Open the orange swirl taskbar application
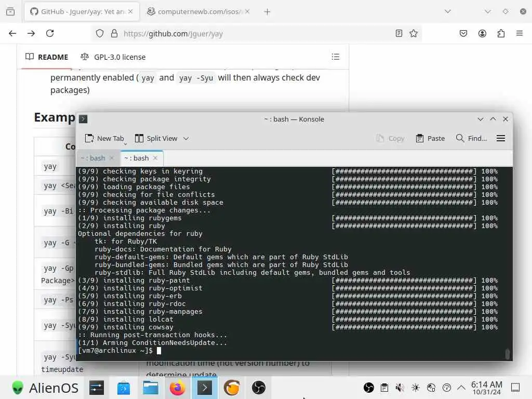 click(232, 388)
